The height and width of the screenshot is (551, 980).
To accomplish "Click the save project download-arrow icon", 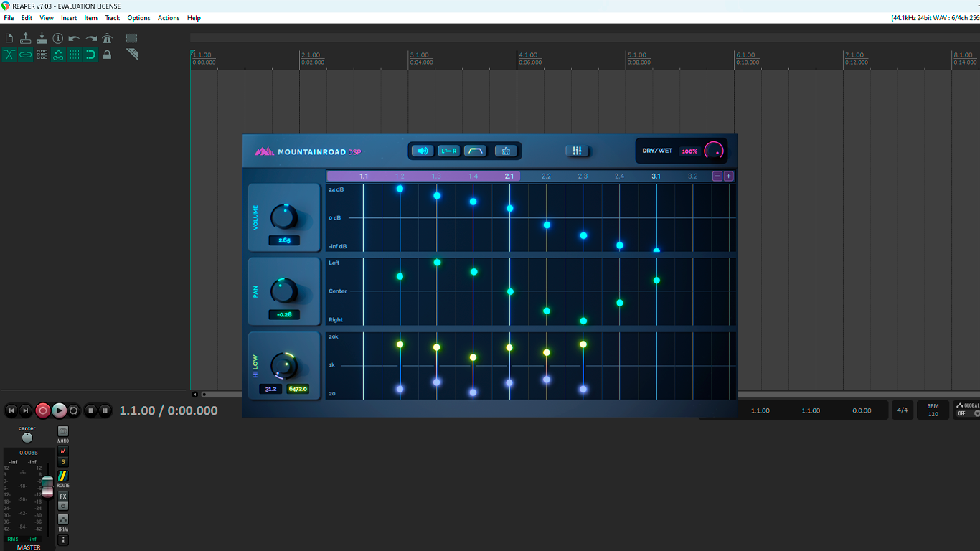I will point(42,38).
